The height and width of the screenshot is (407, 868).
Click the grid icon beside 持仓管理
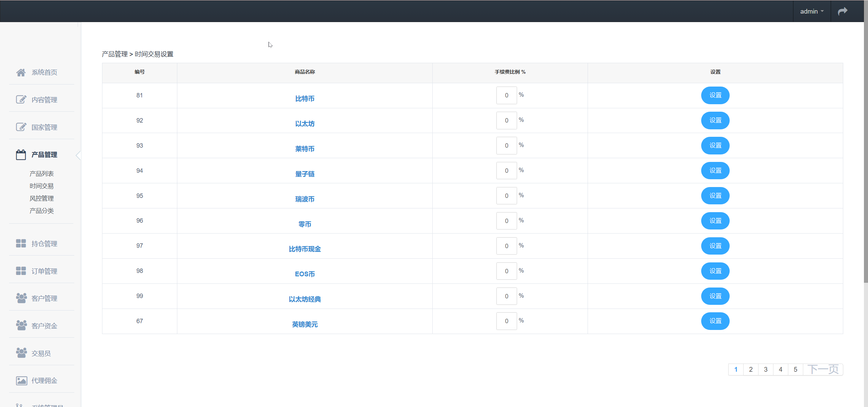(21, 243)
